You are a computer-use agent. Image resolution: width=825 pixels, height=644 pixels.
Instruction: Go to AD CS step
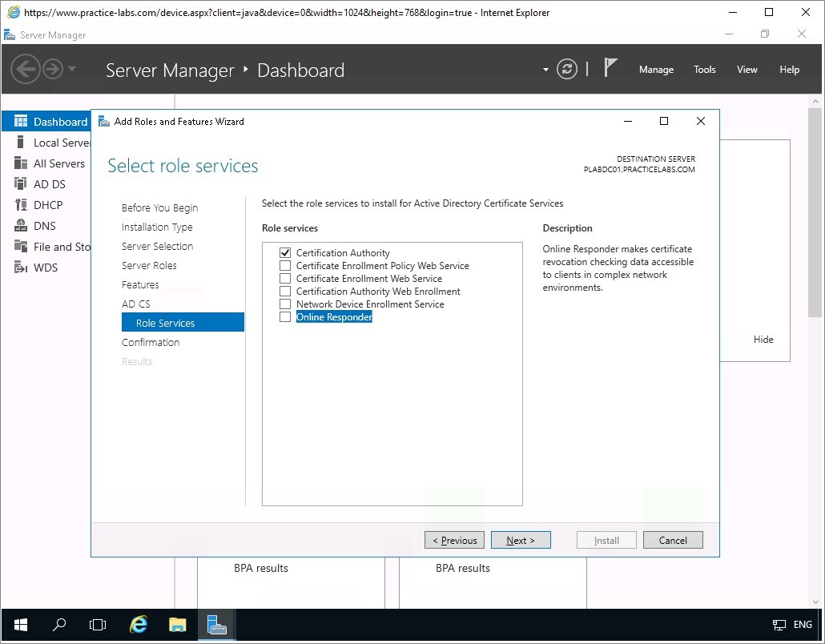(135, 304)
